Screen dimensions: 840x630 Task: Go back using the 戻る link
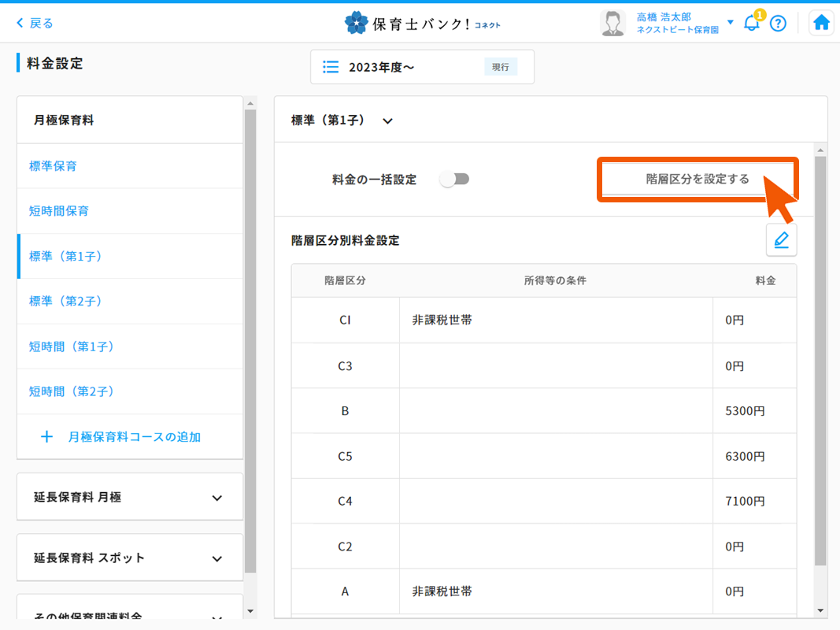(x=35, y=23)
